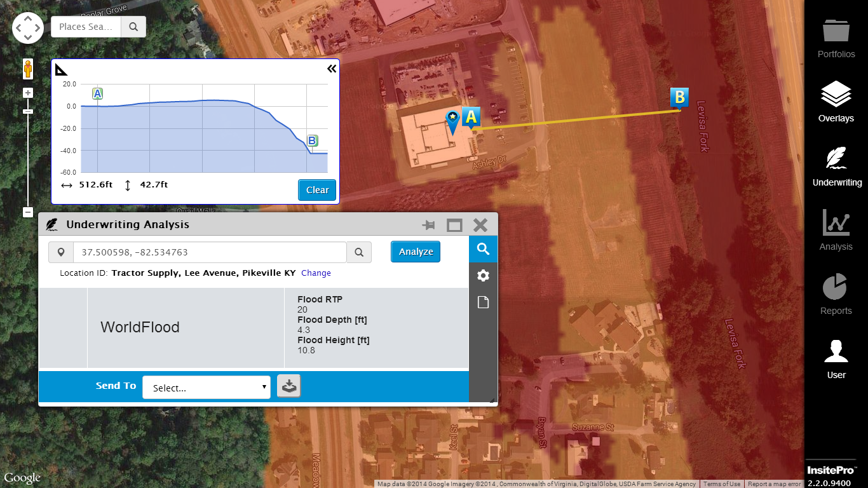Open the Overlays panel
Viewport: 868px width, 488px height.
click(836, 102)
